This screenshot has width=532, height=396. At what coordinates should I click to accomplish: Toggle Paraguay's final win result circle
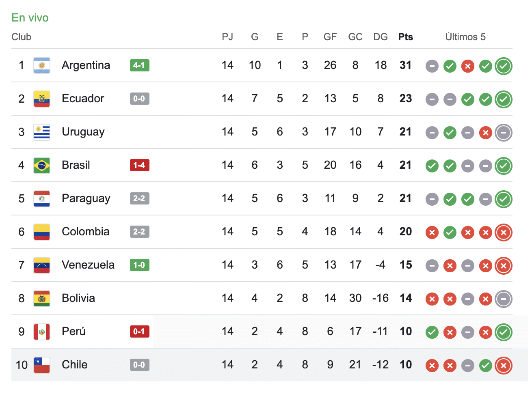click(x=504, y=199)
